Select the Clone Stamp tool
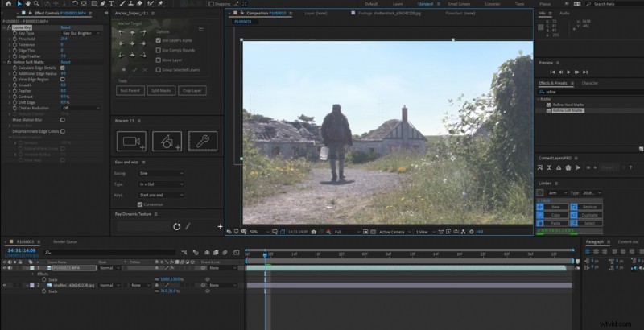Image resolution: width=644 pixels, height=330 pixels. pos(130,4)
